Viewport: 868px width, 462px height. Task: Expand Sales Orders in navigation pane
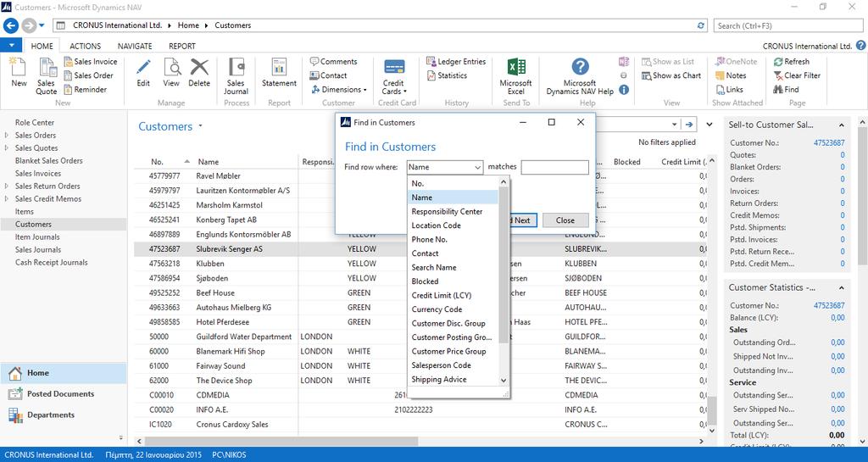pos(6,135)
